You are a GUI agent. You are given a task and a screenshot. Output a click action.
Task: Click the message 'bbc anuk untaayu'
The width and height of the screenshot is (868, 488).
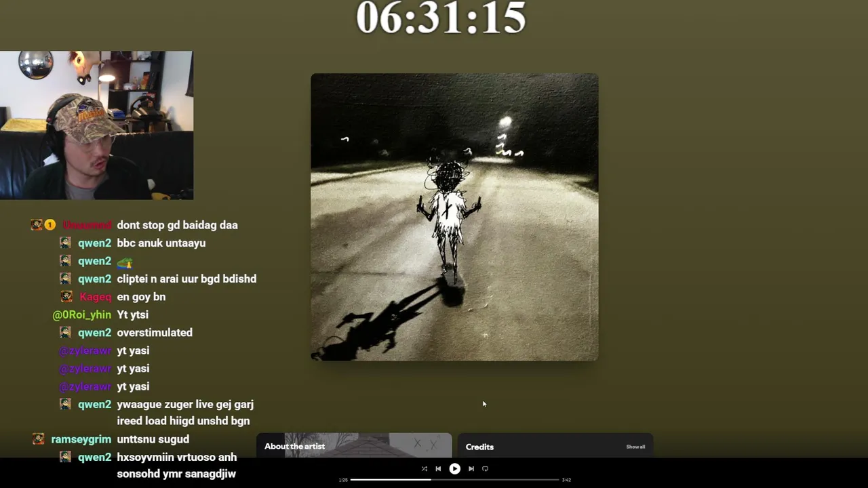[161, 243]
